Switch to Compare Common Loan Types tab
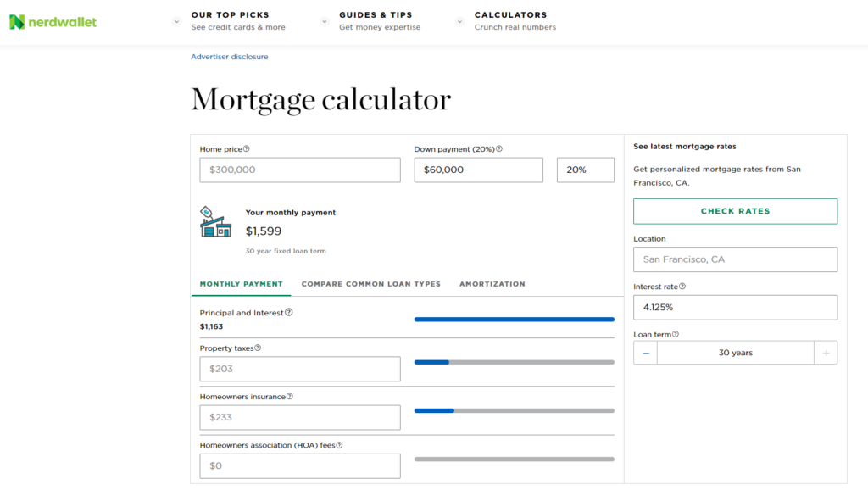 coord(370,284)
